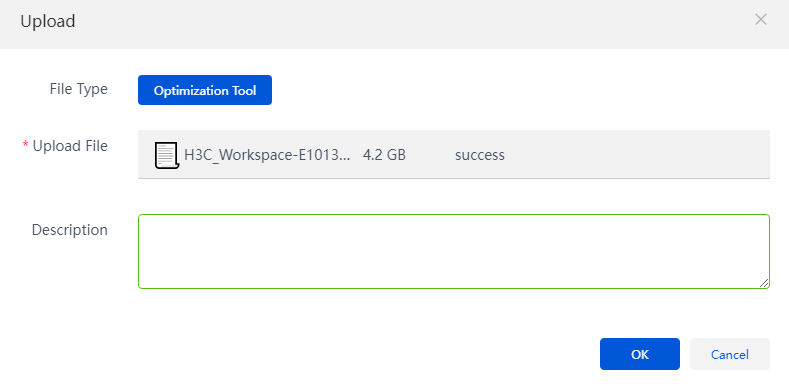789x387 pixels.
Task: Click the Upload File field label
Action: click(70, 146)
